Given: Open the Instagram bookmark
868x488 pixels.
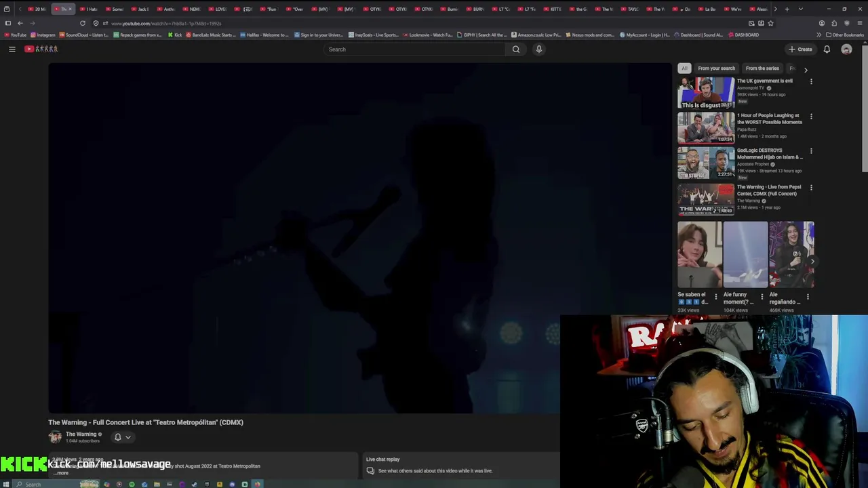Looking at the screenshot, I should [43, 35].
